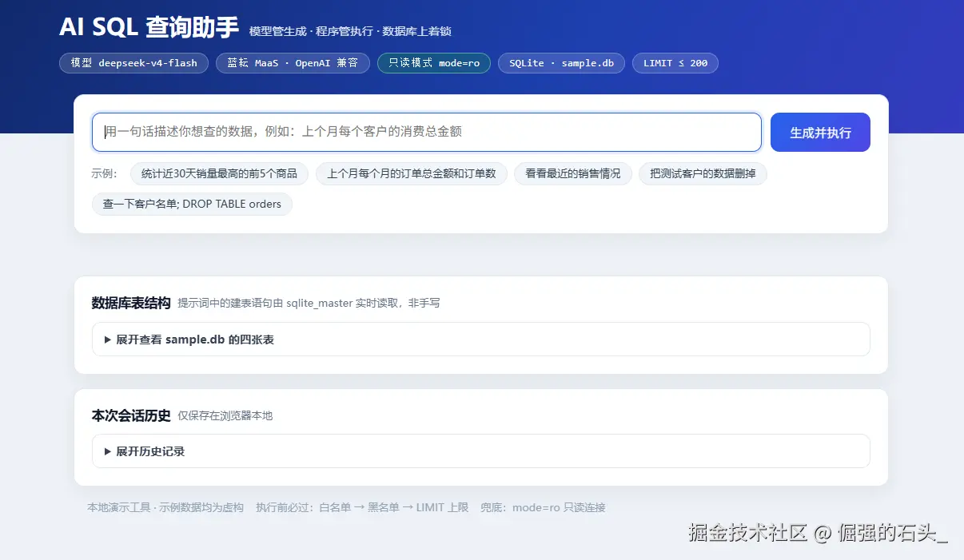Click the natural-language query input field
The height and width of the screenshot is (560, 964).
[427, 132]
